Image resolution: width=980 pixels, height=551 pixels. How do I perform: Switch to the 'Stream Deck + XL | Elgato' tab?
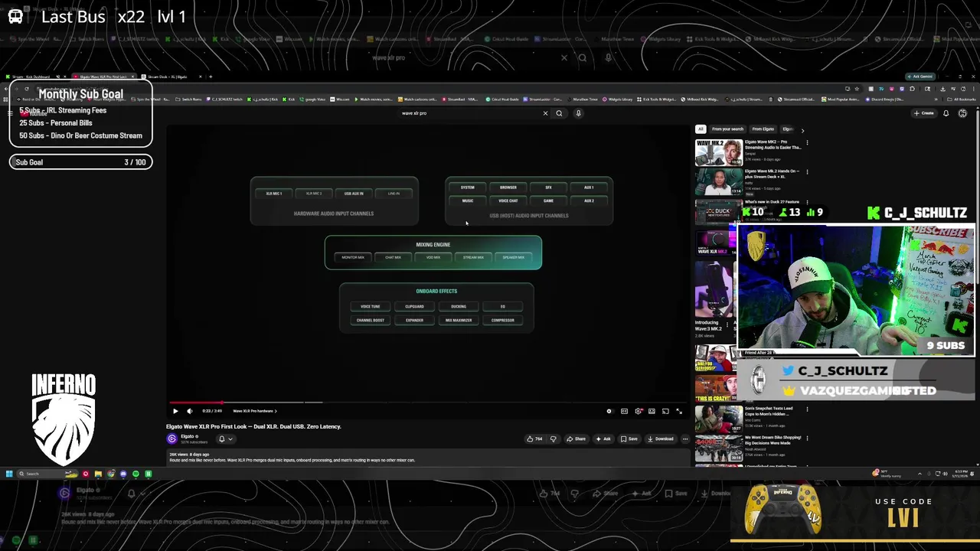168,77
